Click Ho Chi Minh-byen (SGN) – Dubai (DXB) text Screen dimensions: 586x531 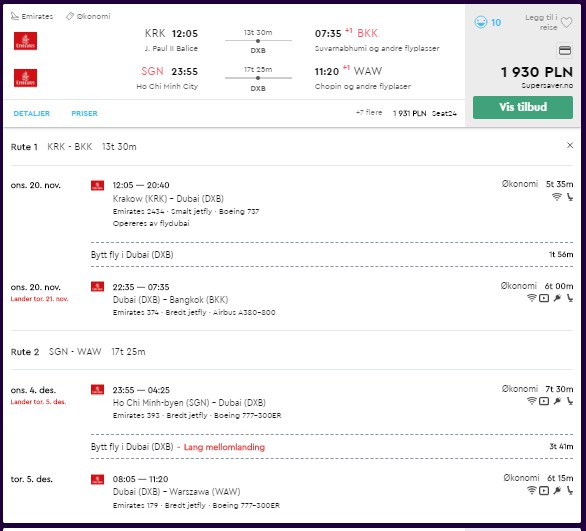click(189, 403)
